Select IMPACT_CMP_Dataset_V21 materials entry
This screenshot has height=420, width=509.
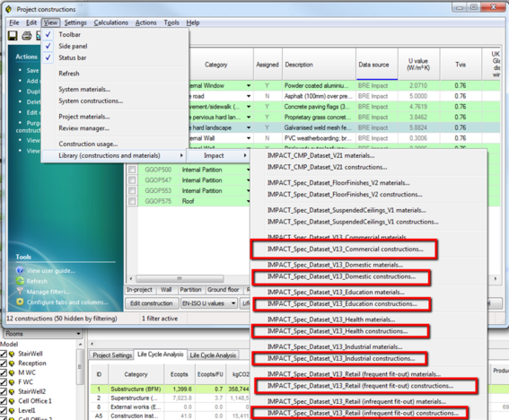(320, 155)
